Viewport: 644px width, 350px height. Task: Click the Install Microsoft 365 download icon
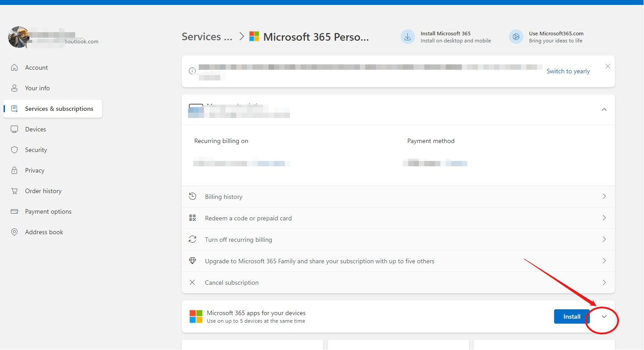[408, 37]
